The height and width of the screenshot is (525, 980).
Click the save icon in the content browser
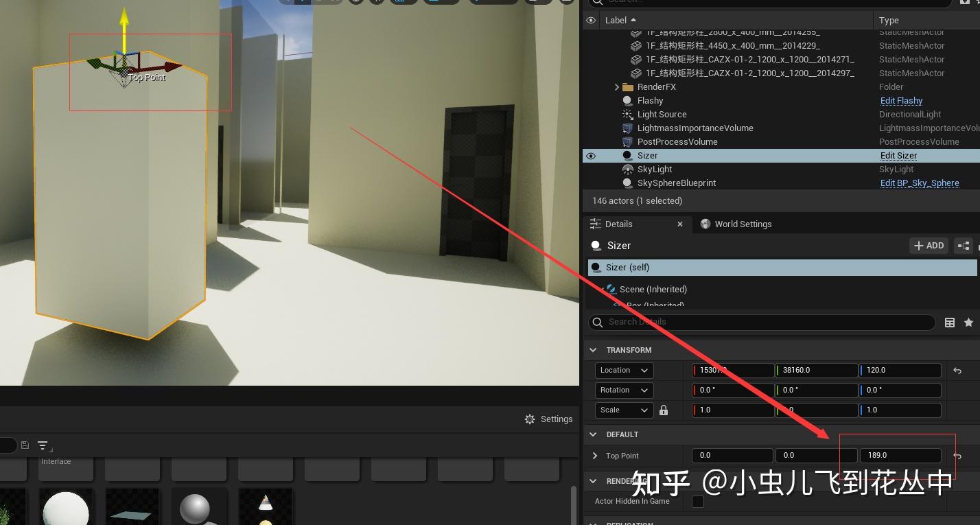pos(25,445)
